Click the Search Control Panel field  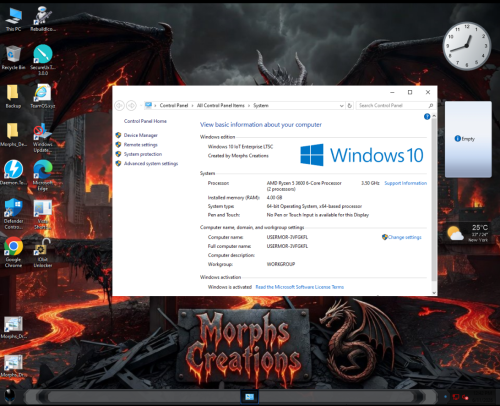(395, 106)
